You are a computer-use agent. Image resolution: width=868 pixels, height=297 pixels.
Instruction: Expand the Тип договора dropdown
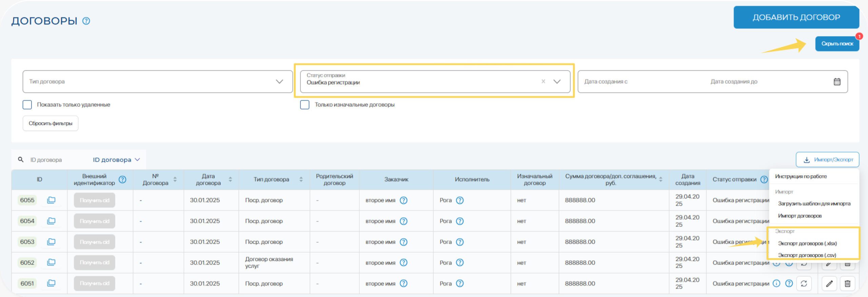(279, 82)
